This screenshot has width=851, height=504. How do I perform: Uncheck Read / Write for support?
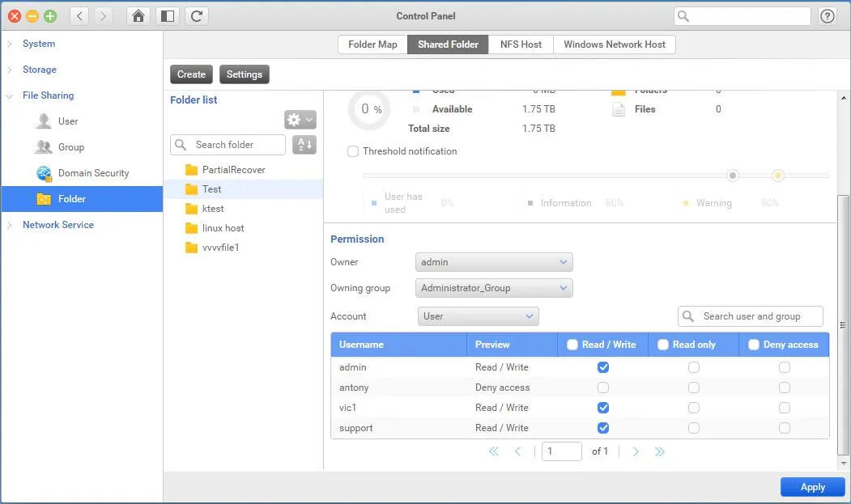[603, 428]
